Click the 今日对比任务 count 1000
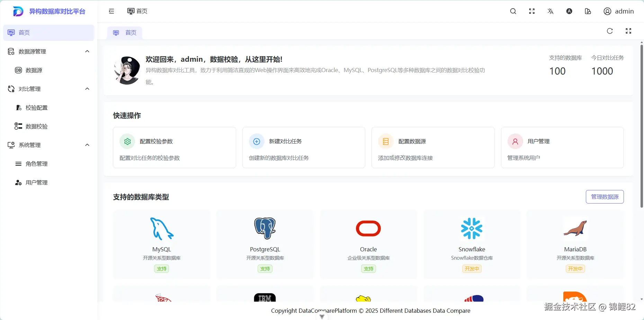 (602, 71)
